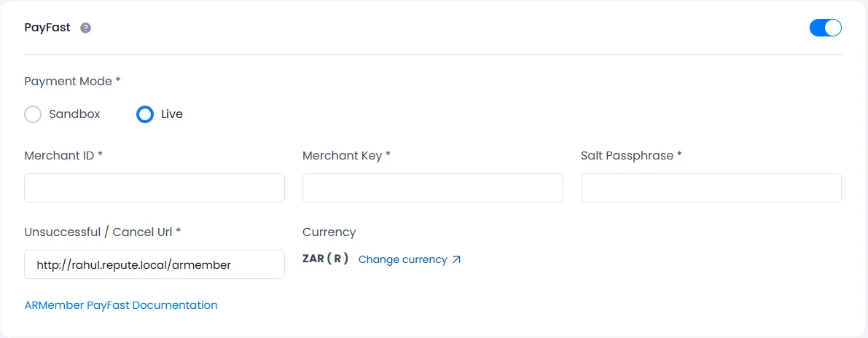Click the "Payment Mode *" label
The height and width of the screenshot is (338, 868).
point(72,82)
